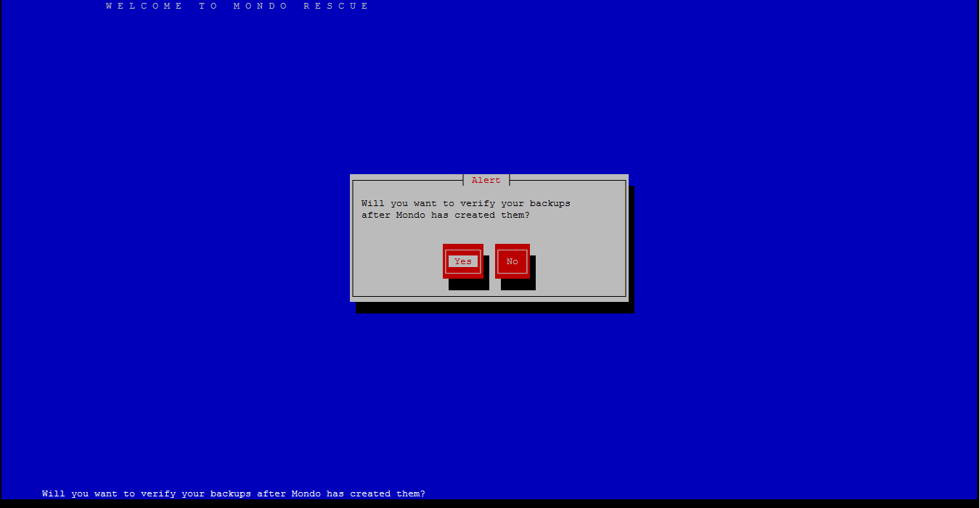This screenshot has height=508, width=980.
Task: Click the word "Mondo" in bottom status line
Action: click(x=306, y=493)
